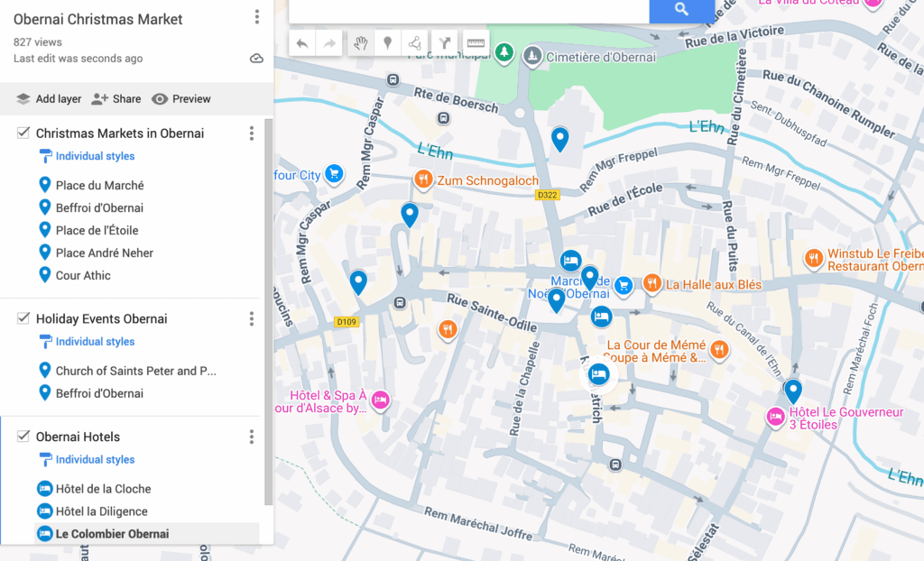Click the Undo arrow in map toolbar
The height and width of the screenshot is (561, 924).
point(302,43)
